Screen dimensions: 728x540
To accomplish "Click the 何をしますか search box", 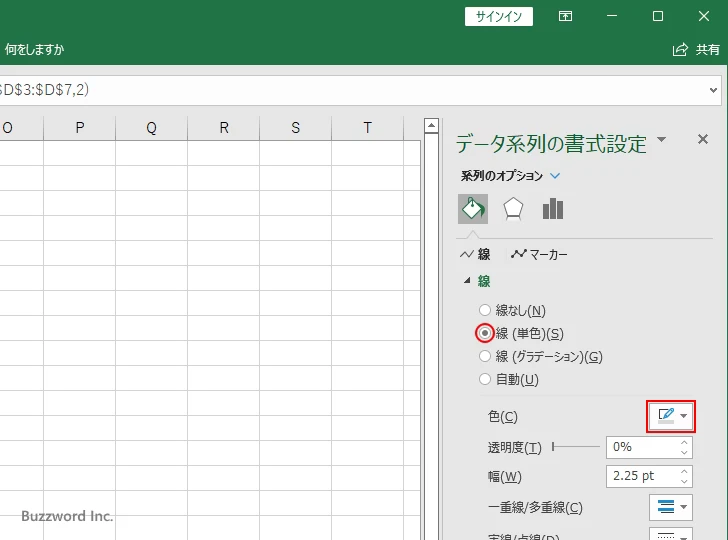I will [34, 50].
